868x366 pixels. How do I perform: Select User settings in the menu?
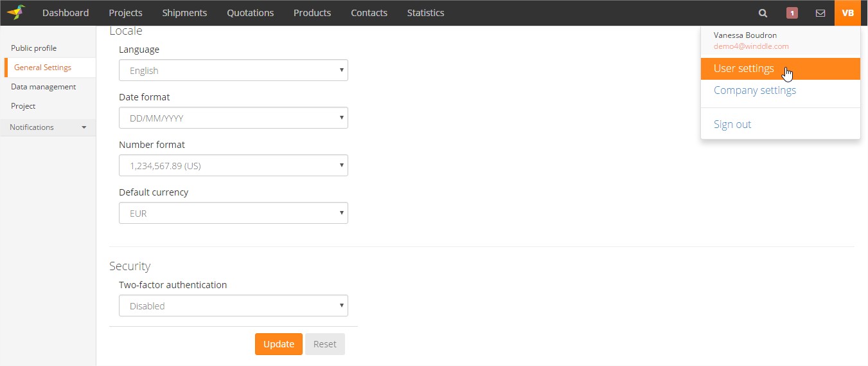click(744, 69)
